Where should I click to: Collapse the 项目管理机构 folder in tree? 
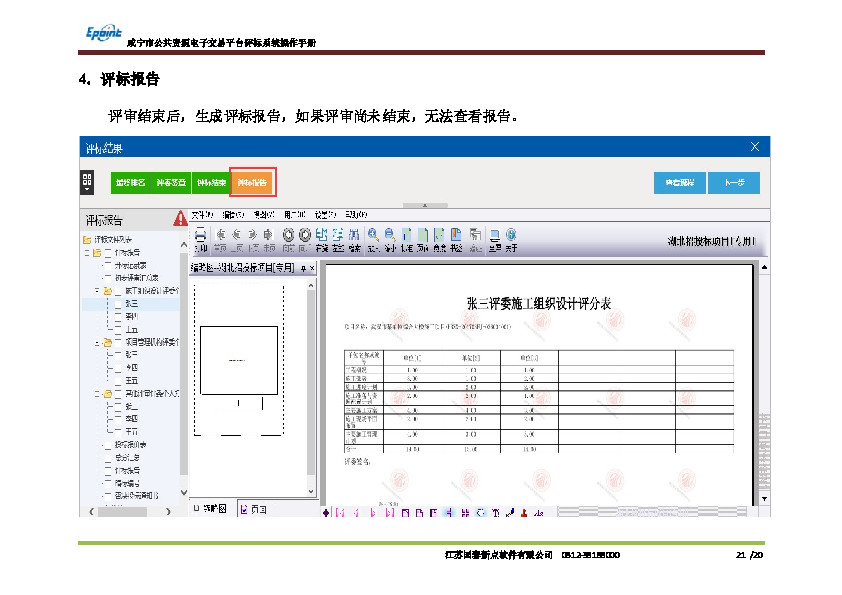click(x=97, y=342)
